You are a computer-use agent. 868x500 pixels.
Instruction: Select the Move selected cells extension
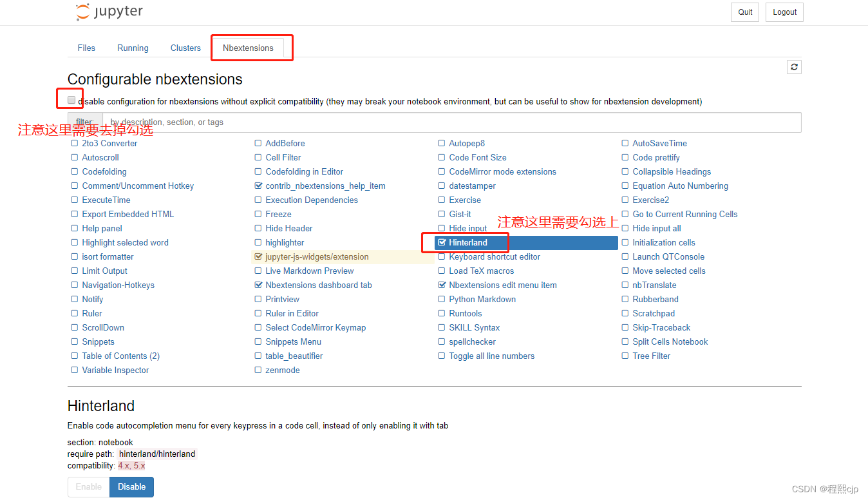point(669,271)
